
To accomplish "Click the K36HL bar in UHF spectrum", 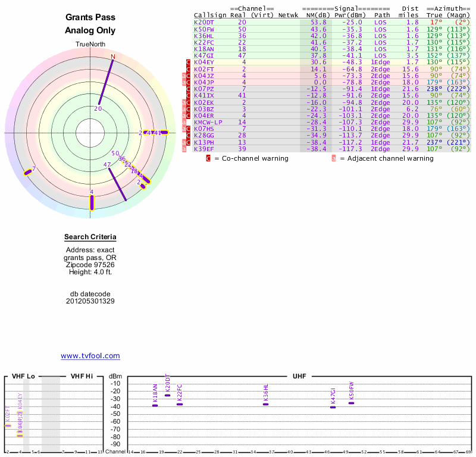I will point(266,404).
